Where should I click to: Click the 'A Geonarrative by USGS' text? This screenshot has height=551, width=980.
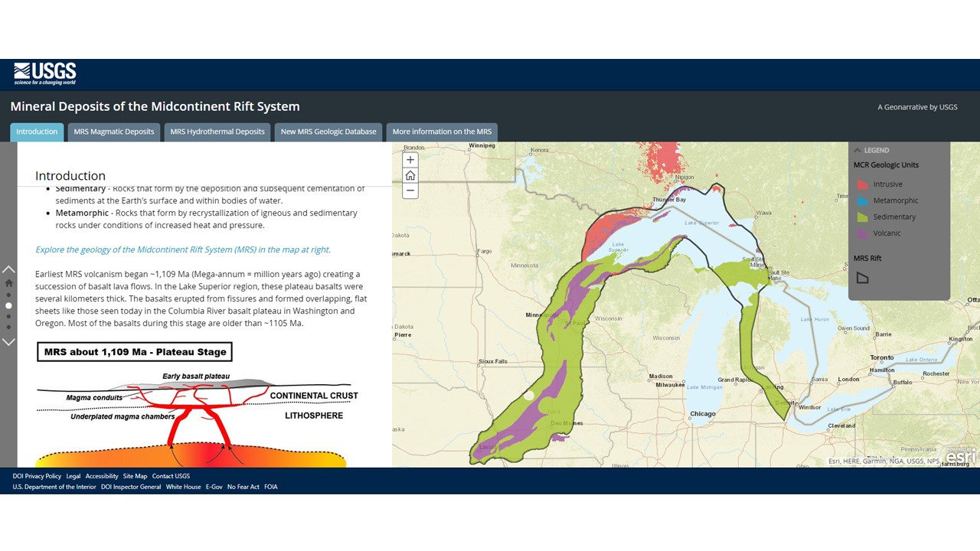tap(917, 107)
